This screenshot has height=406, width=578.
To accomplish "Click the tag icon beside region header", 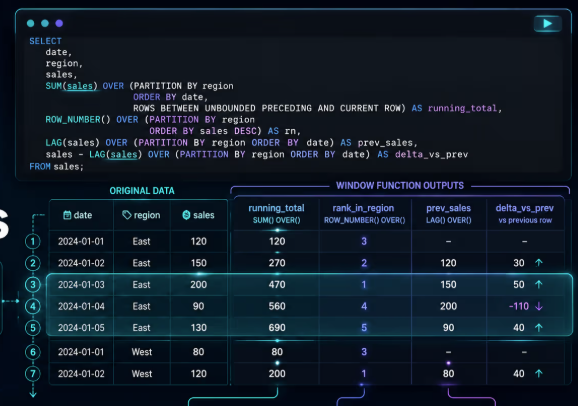I will (127, 215).
